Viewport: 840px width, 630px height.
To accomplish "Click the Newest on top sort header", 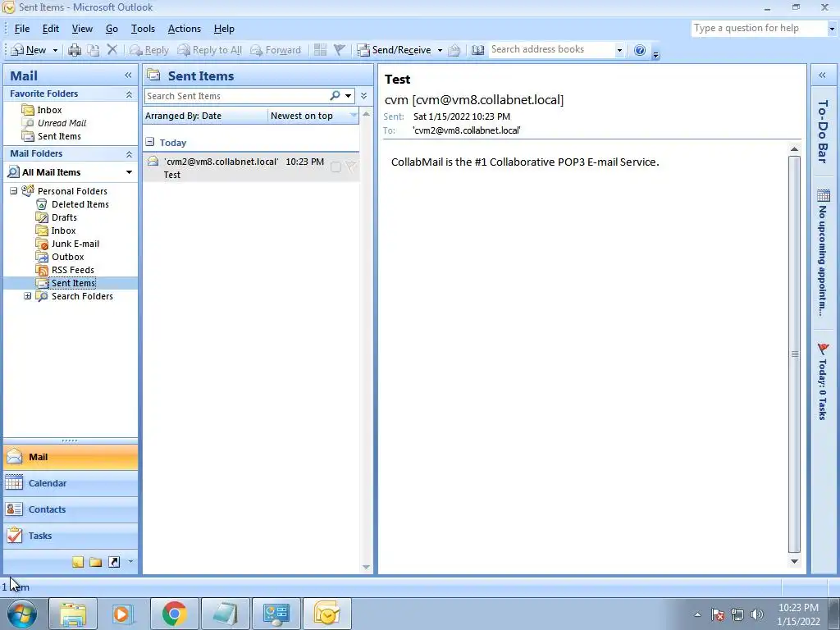I will click(313, 116).
